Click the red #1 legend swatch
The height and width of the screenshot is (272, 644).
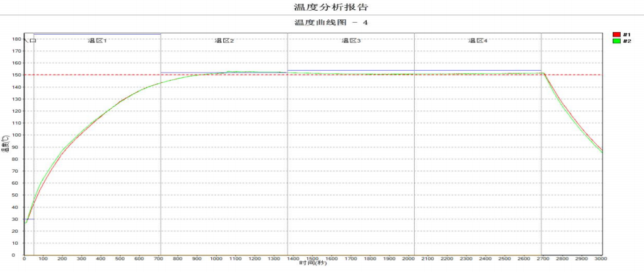(617, 34)
